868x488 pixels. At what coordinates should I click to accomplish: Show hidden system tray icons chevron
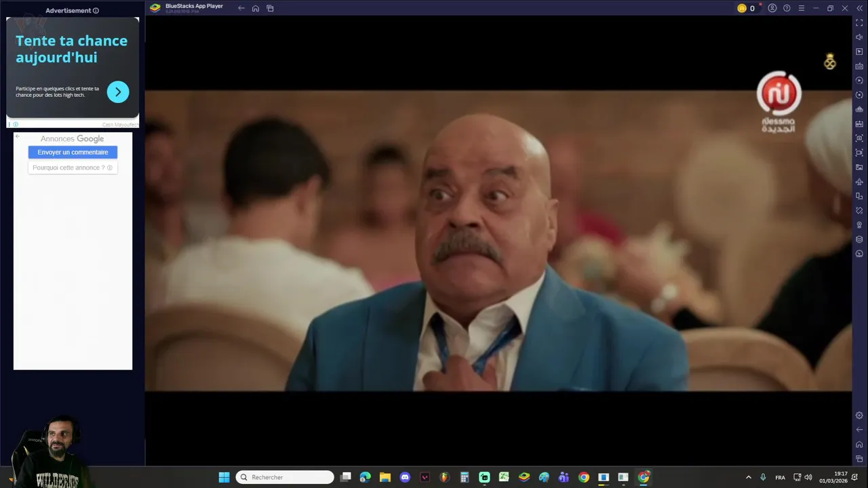(x=749, y=477)
